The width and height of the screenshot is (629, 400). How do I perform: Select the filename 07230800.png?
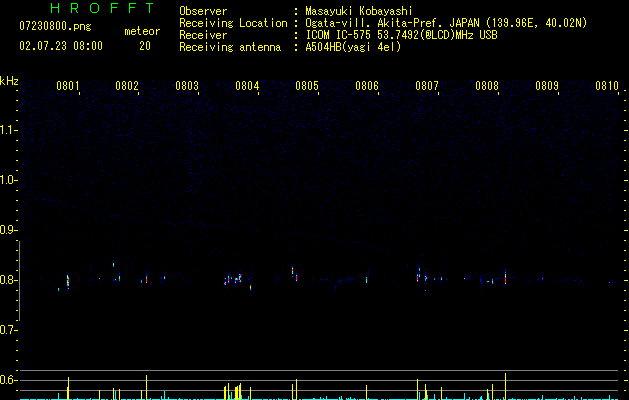(55, 27)
